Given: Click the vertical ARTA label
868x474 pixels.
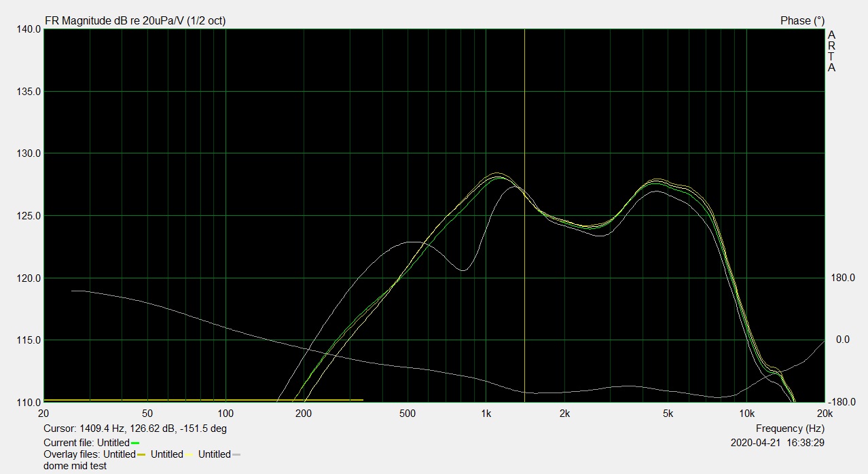Looking at the screenshot, I should pos(832,51).
